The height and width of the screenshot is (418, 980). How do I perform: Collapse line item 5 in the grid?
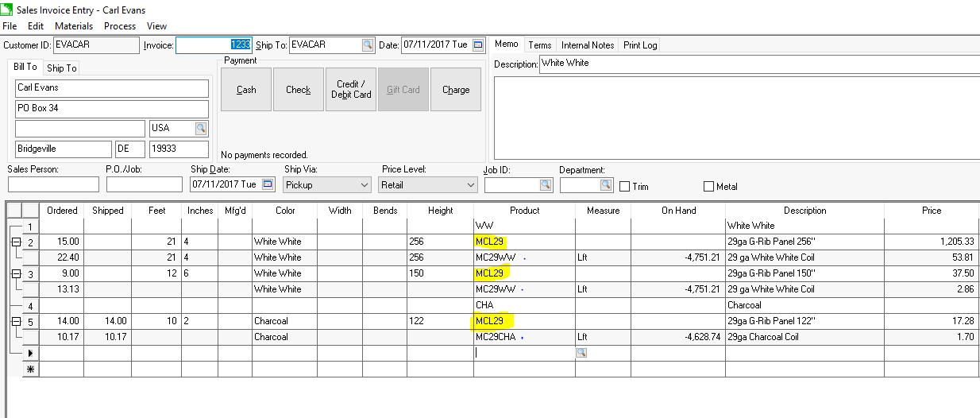14,321
